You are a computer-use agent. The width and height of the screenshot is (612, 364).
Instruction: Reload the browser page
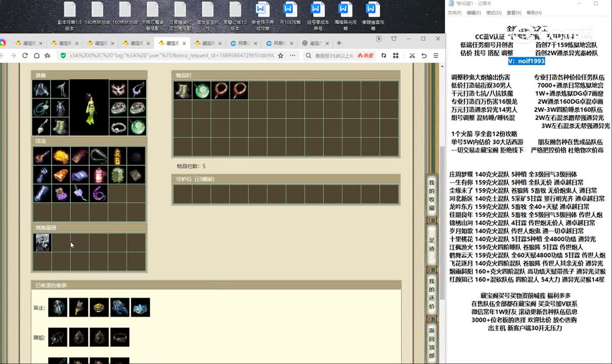click(25, 56)
